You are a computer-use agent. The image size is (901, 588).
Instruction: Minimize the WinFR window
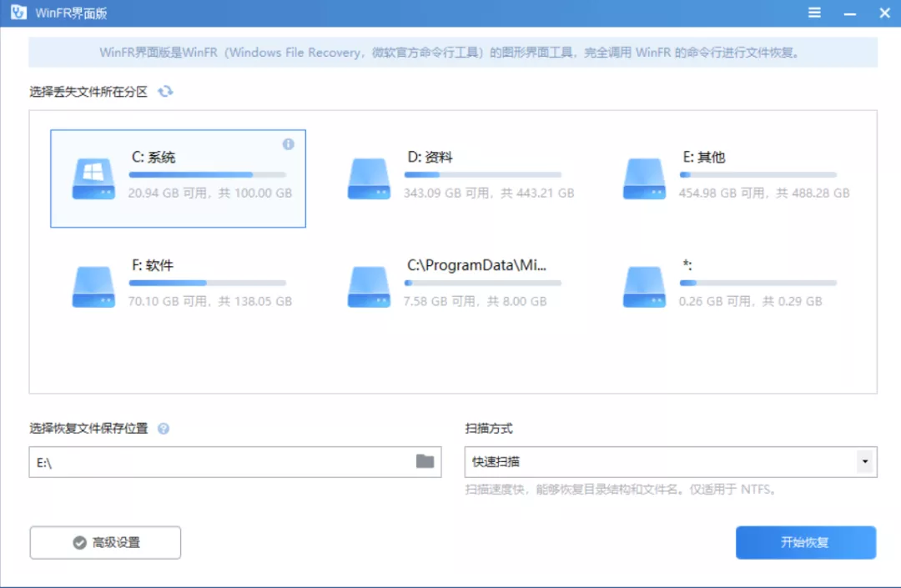(x=850, y=13)
